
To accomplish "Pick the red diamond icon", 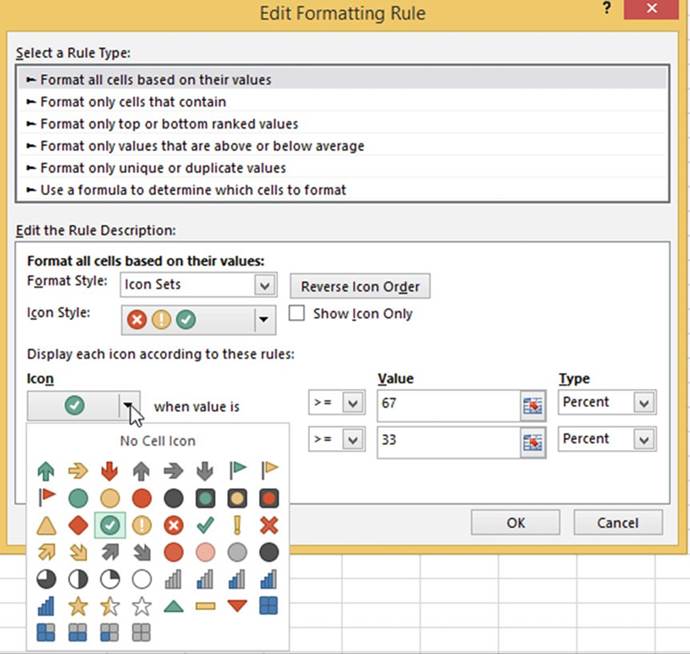I will pos(78,524).
